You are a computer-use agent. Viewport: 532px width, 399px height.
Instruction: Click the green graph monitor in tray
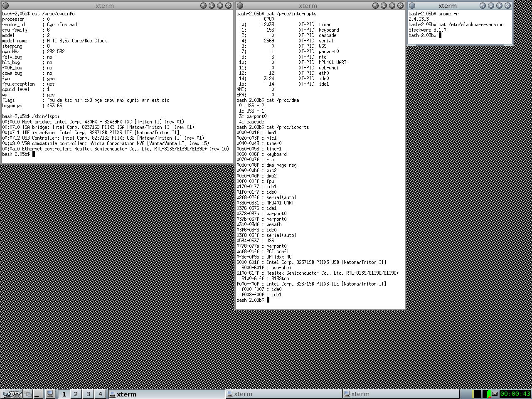point(489,394)
